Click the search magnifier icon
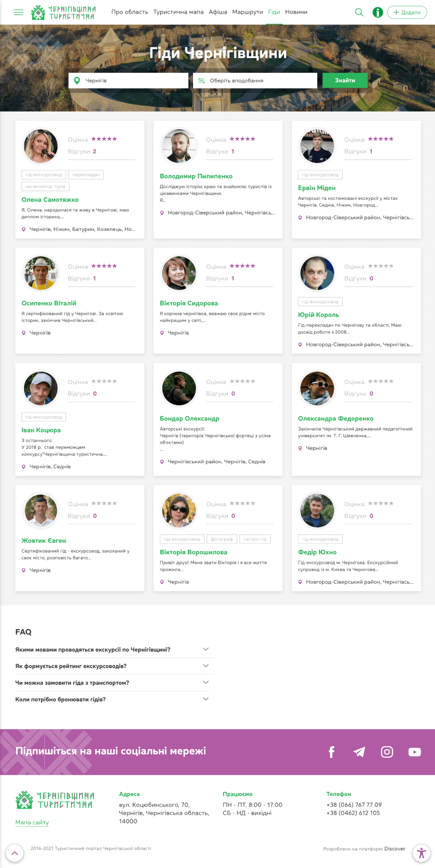 (359, 12)
